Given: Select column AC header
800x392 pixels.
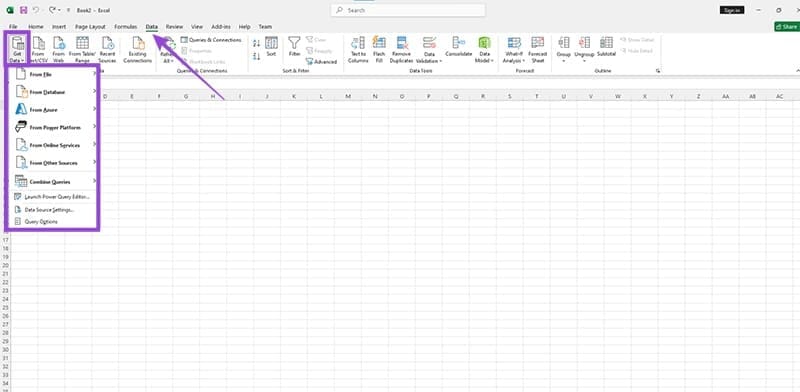Looking at the screenshot, I should (779, 96).
